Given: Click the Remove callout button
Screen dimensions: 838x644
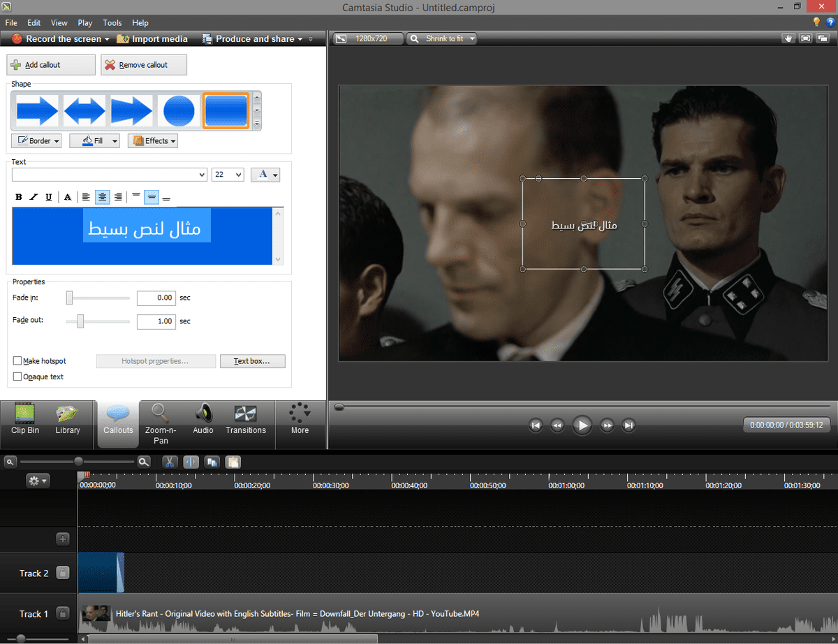Looking at the screenshot, I should [x=144, y=65].
